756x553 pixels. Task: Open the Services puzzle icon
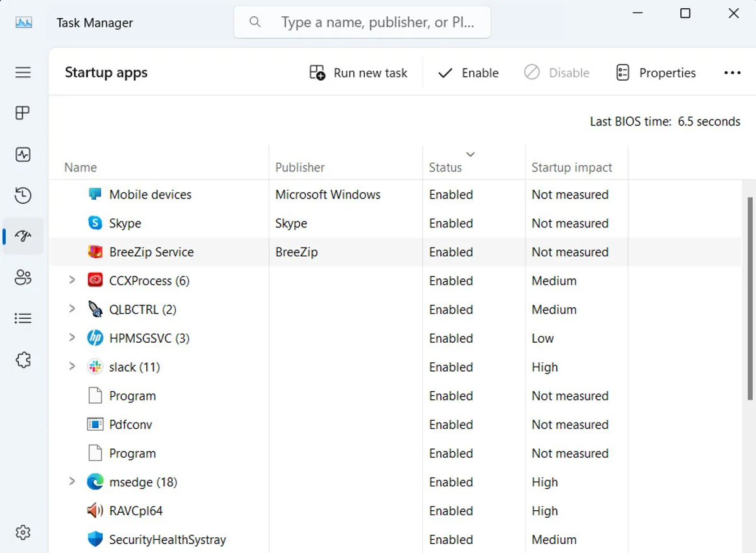[x=23, y=360]
